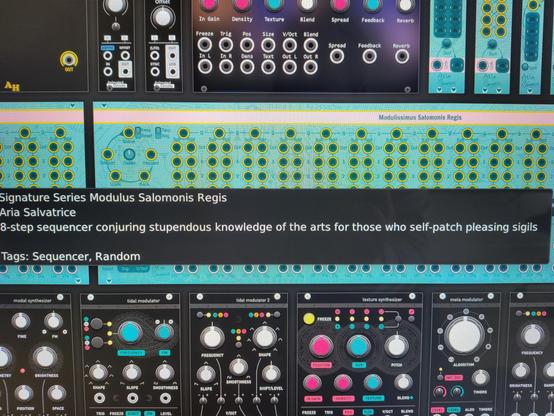
Task: Click the AH logo on the dark module
Action: [x=12, y=86]
